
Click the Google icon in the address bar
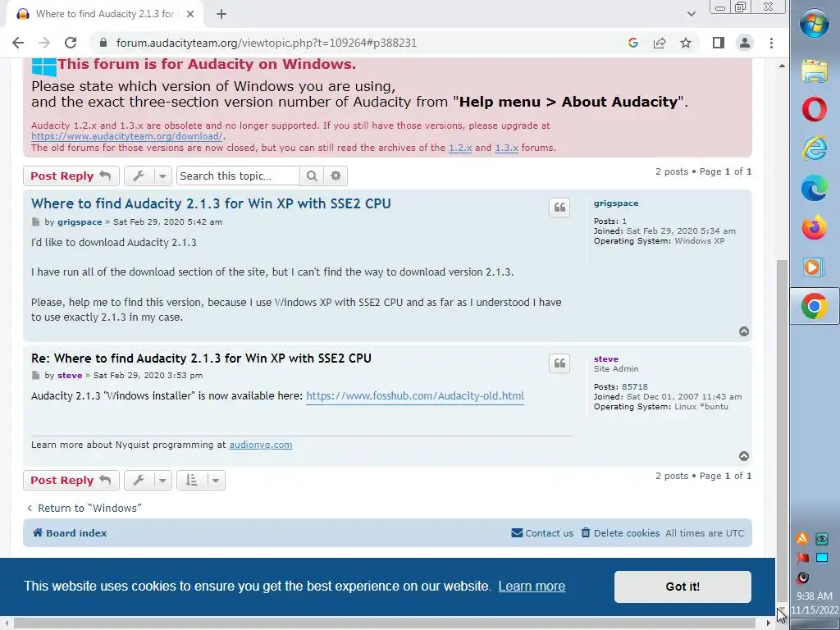[x=633, y=43]
